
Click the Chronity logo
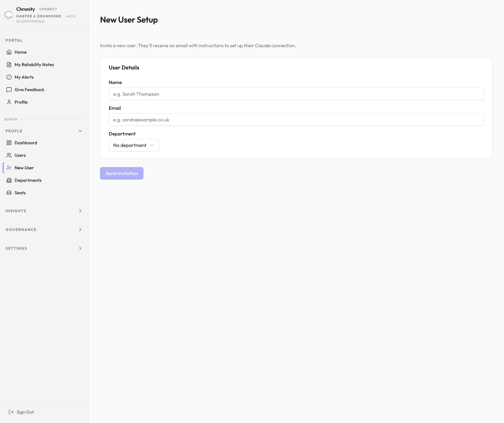pos(8,15)
